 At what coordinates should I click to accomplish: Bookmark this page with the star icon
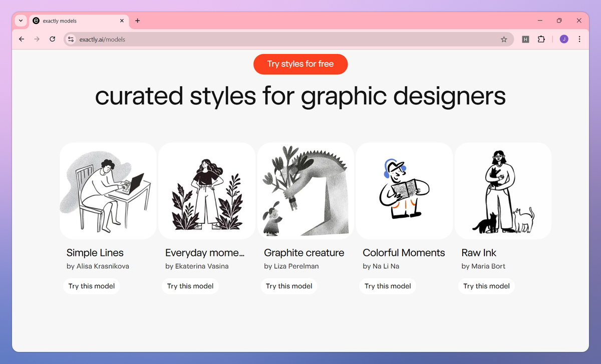(504, 39)
